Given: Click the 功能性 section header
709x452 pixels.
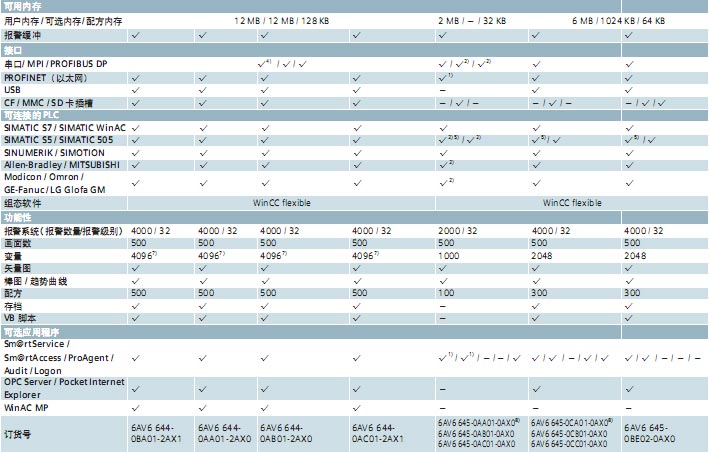Looking at the screenshot, I should 18,217.
